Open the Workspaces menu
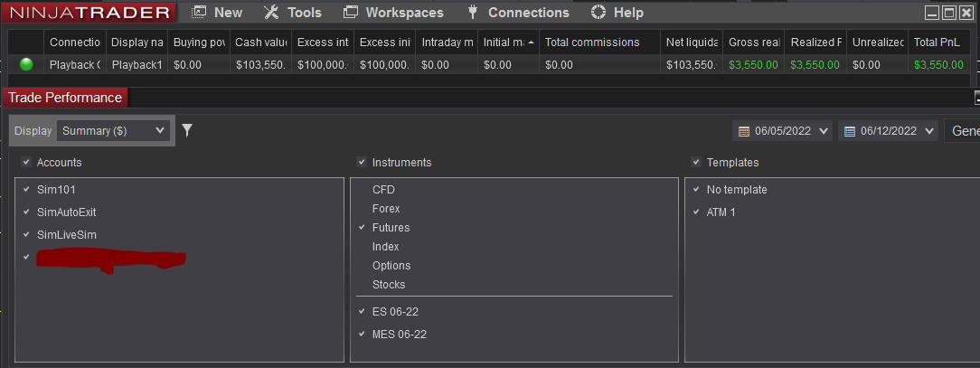 pos(404,13)
